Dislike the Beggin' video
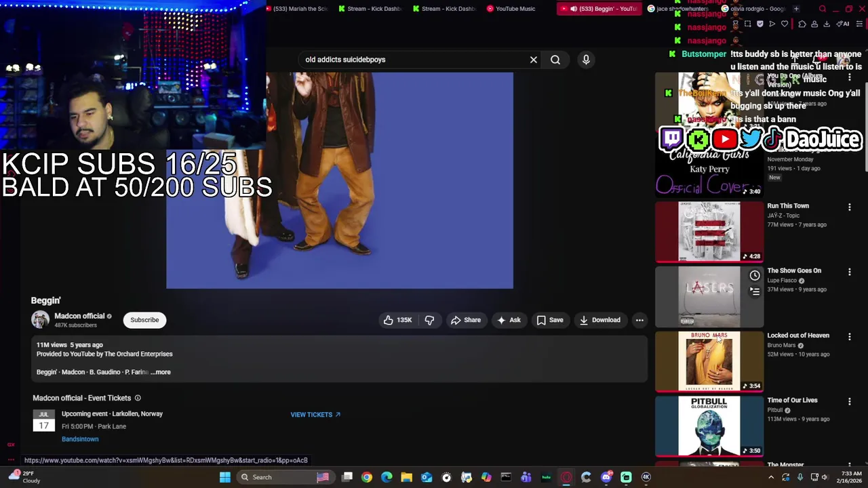Viewport: 868px width, 488px height. [429, 320]
